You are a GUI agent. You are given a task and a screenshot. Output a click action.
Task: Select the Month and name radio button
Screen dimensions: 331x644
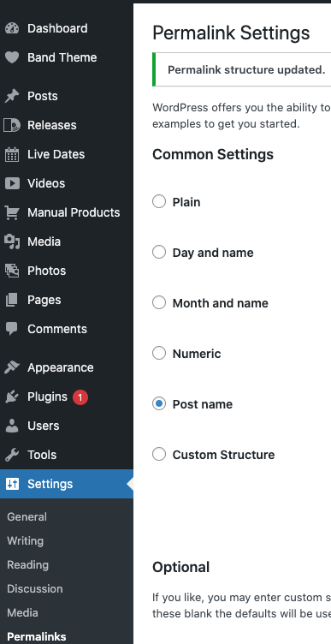159,302
